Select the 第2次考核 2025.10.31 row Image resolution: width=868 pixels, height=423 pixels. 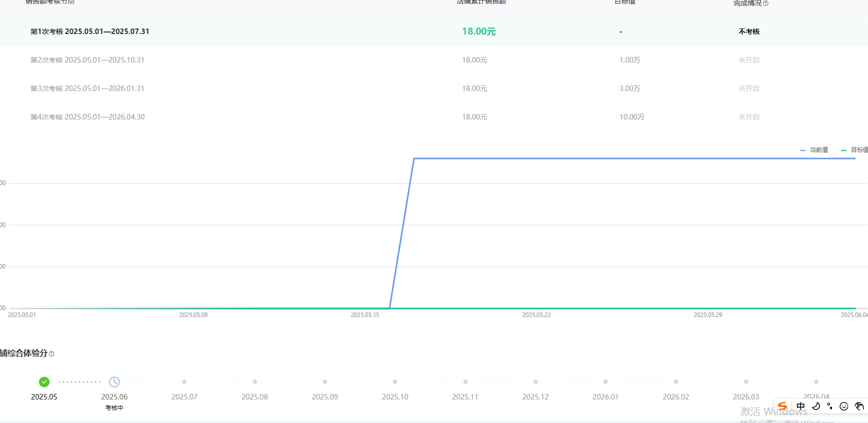point(88,60)
